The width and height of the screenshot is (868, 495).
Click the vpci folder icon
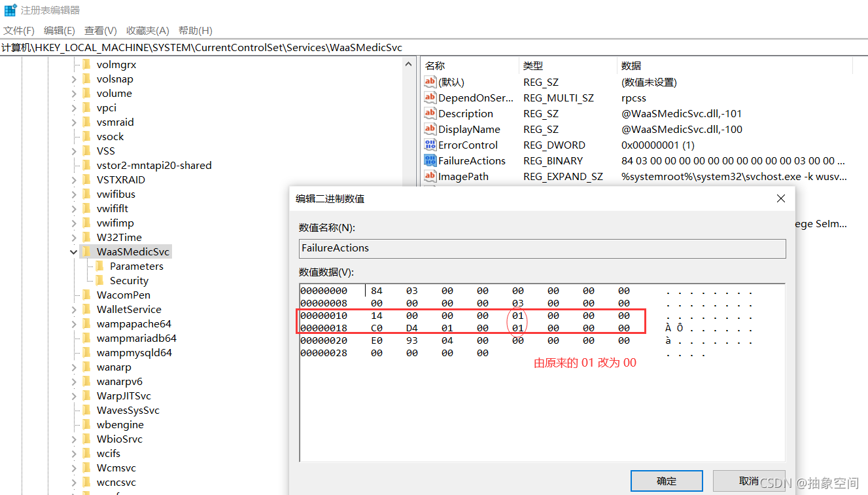86,108
